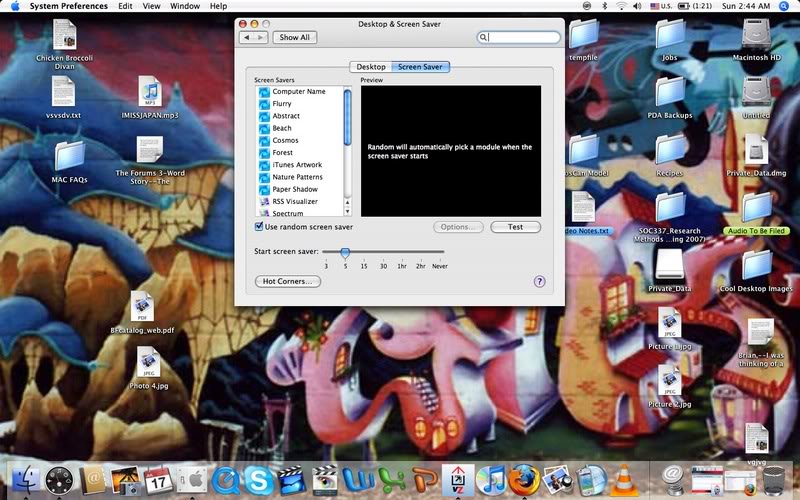
Task: Open iCal calendar icon showing 17
Action: pos(158,481)
